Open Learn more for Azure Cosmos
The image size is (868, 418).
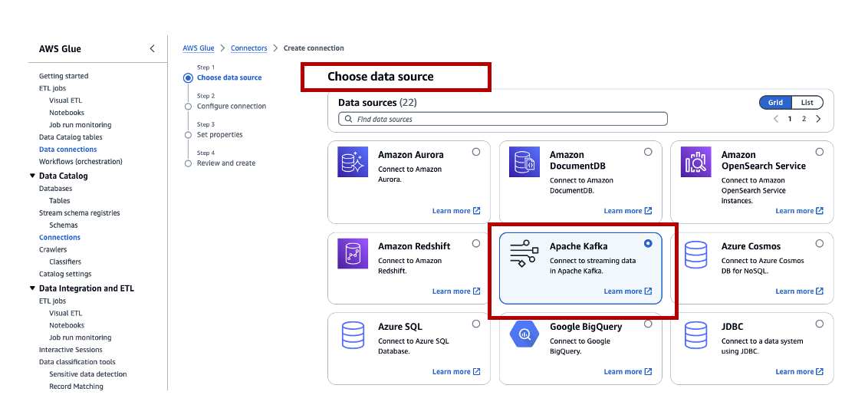click(x=799, y=291)
